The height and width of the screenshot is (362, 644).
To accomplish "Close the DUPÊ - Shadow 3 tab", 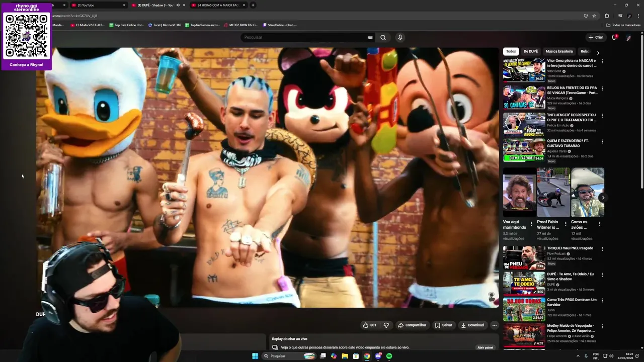I will [184, 5].
